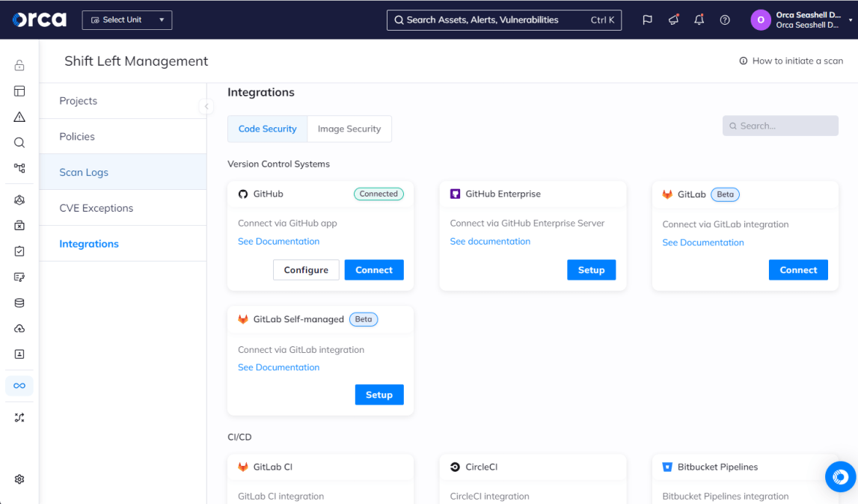Viewport: 858px width, 504px height.
Task: Click the CircleCI logo icon
Action: [x=455, y=467]
